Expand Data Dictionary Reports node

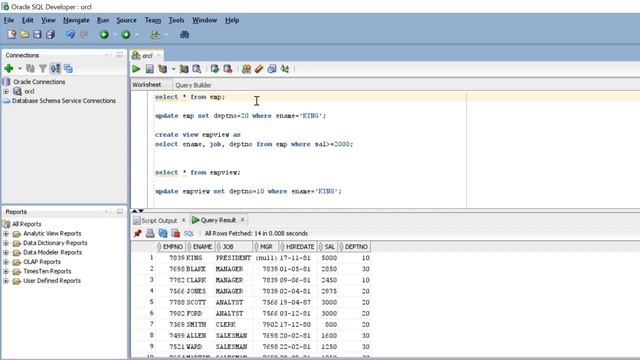pos(6,243)
